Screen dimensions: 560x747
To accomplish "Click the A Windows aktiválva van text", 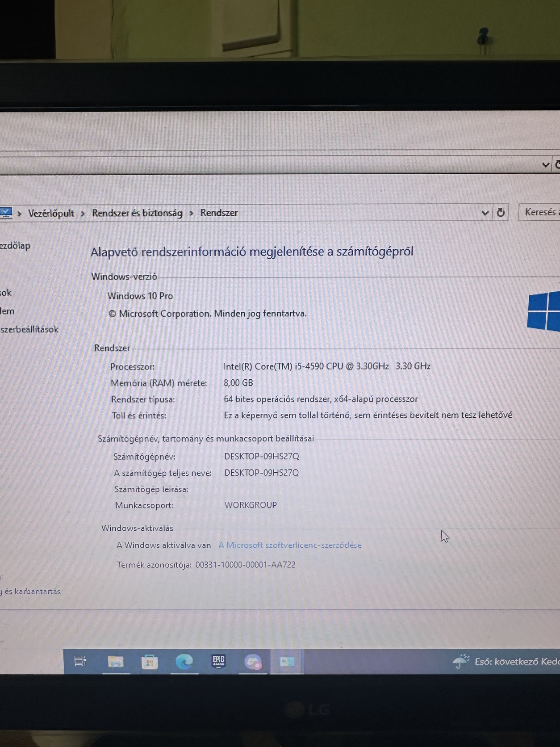I will click(x=163, y=545).
